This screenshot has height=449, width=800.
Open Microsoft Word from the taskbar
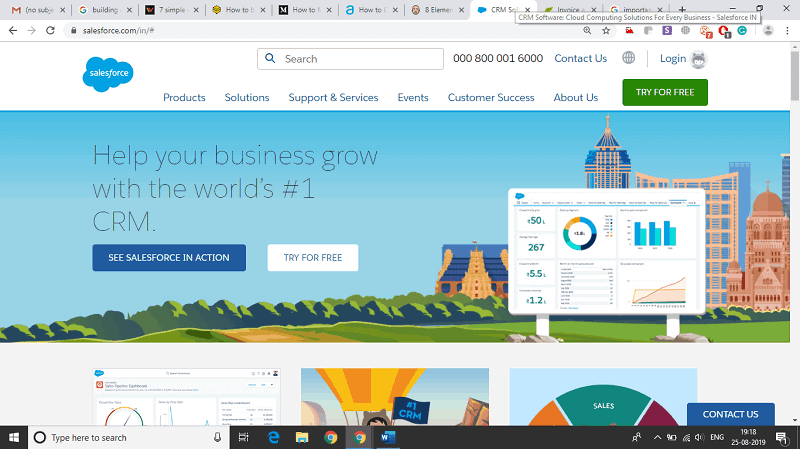388,437
